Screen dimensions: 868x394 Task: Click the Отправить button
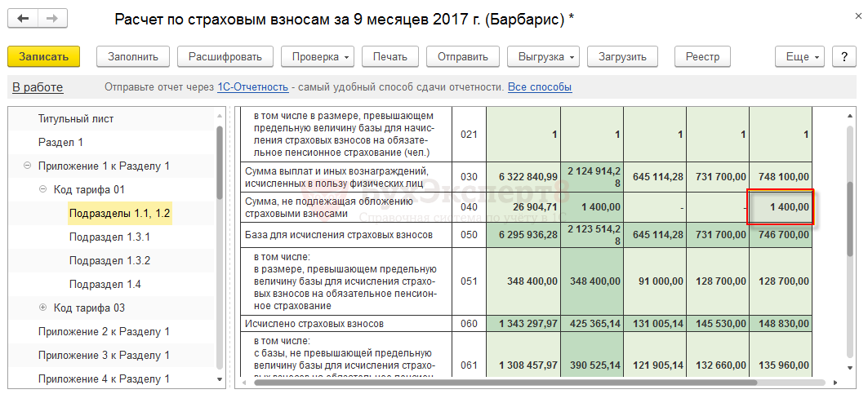coord(463,56)
